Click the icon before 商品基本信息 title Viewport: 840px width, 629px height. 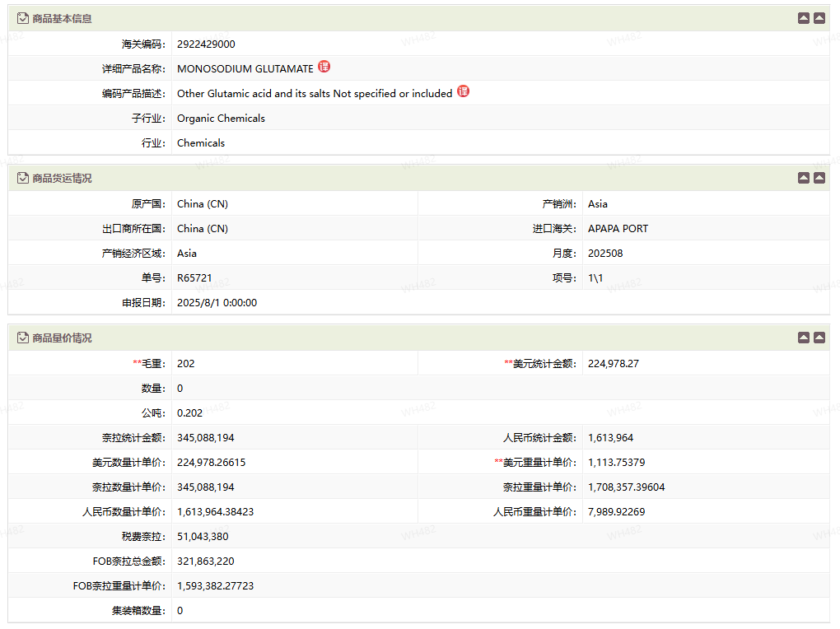(23, 18)
